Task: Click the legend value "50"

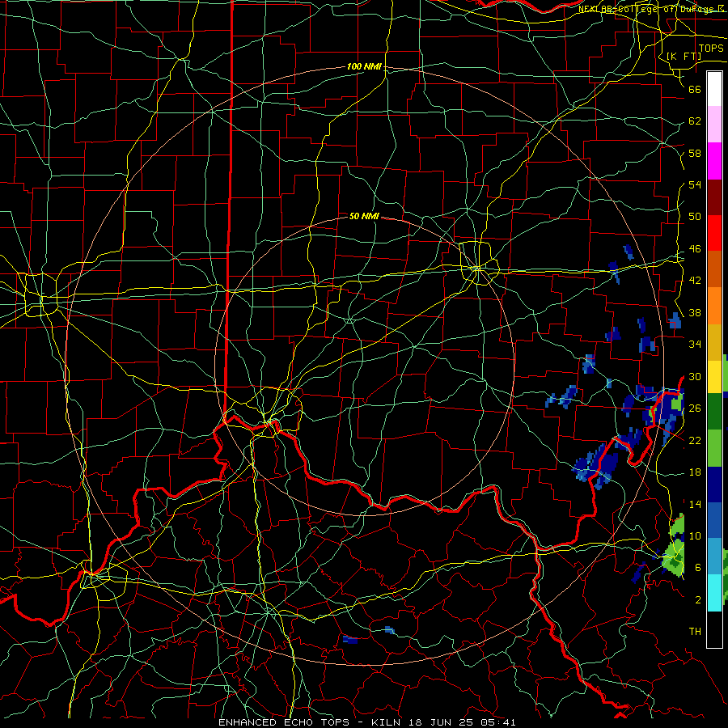Action: (x=695, y=216)
